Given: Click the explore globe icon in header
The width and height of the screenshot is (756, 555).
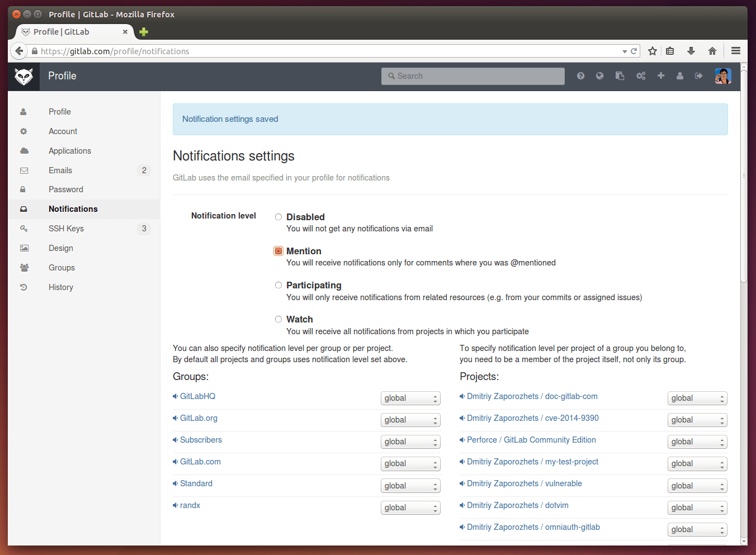Looking at the screenshot, I should pos(599,75).
